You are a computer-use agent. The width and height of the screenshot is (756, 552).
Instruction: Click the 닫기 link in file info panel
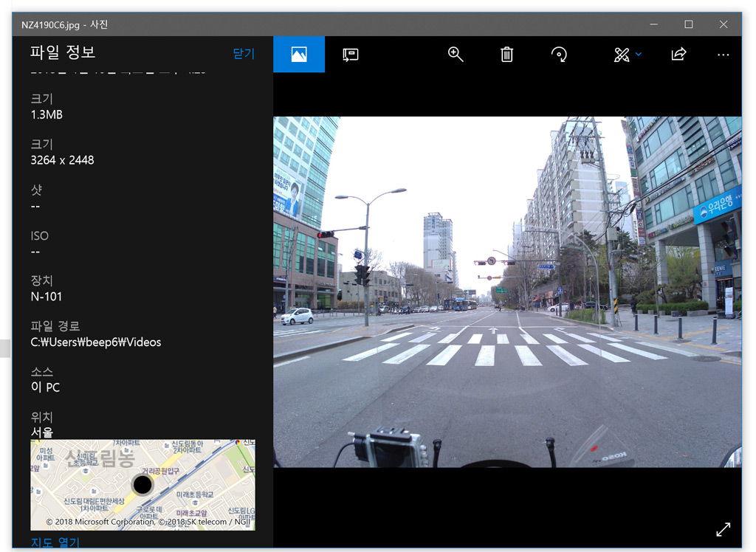point(243,54)
